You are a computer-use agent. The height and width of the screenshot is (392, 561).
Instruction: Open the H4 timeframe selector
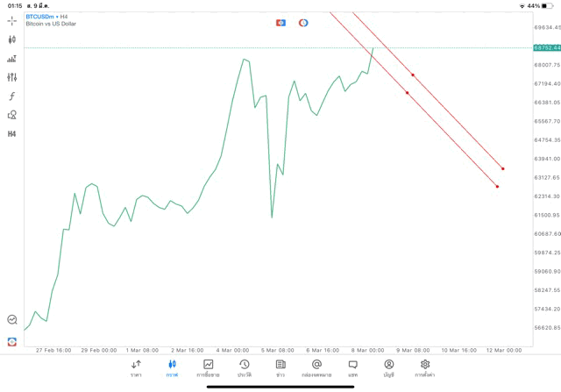pos(12,134)
